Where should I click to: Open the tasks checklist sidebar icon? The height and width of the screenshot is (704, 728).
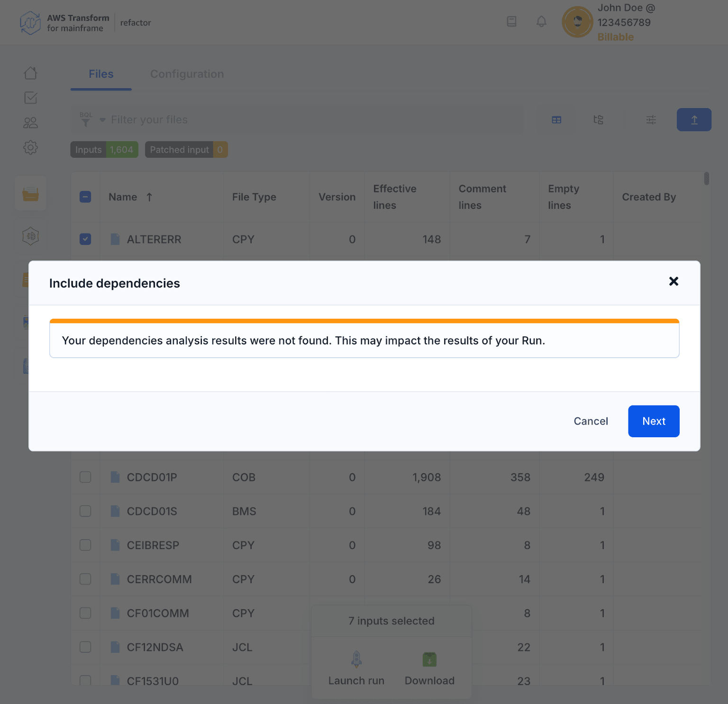click(30, 98)
